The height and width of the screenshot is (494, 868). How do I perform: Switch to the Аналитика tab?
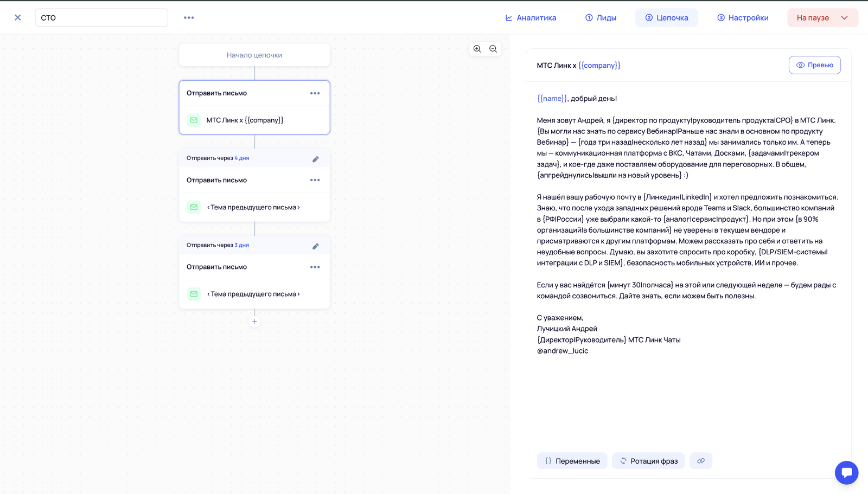(x=531, y=17)
